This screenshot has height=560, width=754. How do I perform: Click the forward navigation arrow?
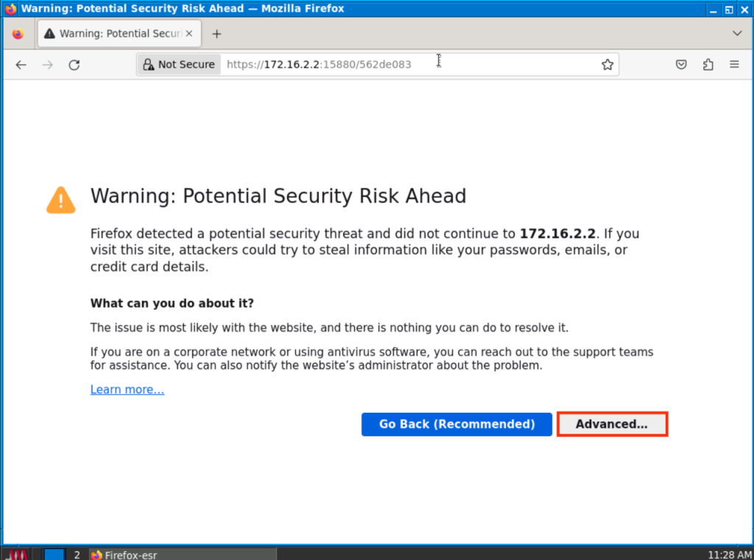pyautogui.click(x=48, y=65)
